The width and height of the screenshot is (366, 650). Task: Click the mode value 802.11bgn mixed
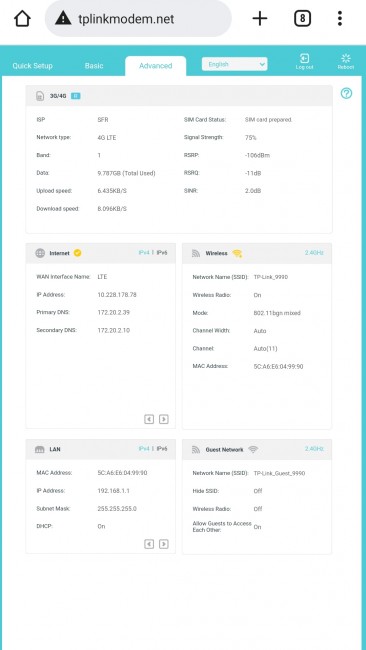(x=277, y=313)
